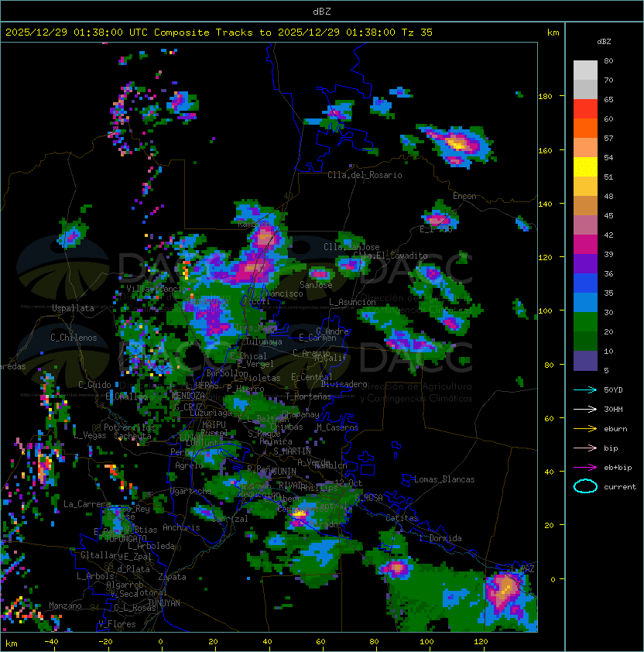Click the Agrelo map label
644x652 pixels.
[x=189, y=465]
